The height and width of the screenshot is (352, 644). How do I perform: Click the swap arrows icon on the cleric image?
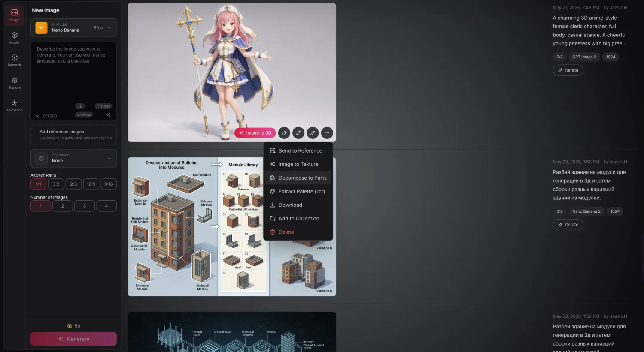pyautogui.click(x=298, y=133)
